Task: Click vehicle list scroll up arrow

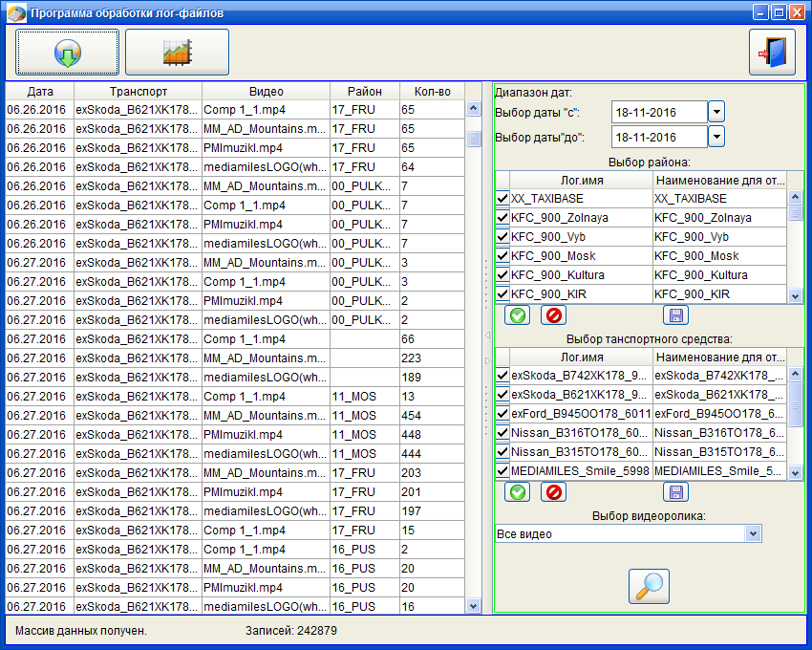Action: (x=795, y=375)
